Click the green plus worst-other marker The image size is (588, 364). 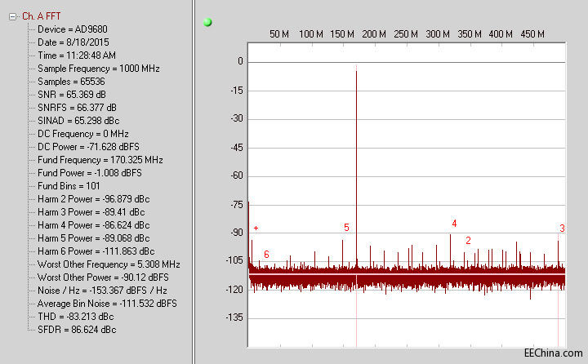click(x=256, y=228)
